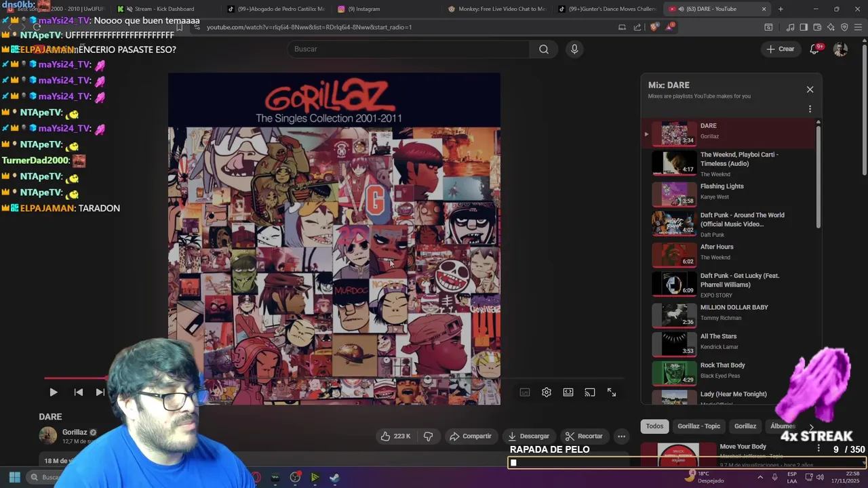Open options for Move Your Body video

pyautogui.click(x=818, y=449)
